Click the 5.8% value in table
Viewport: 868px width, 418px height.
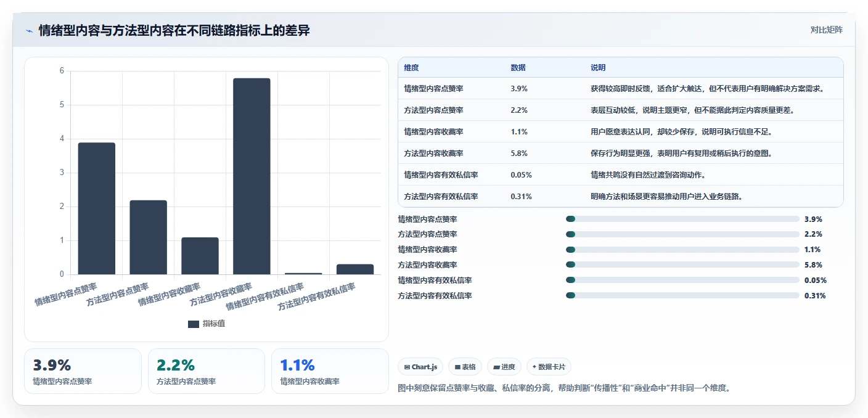pos(519,154)
